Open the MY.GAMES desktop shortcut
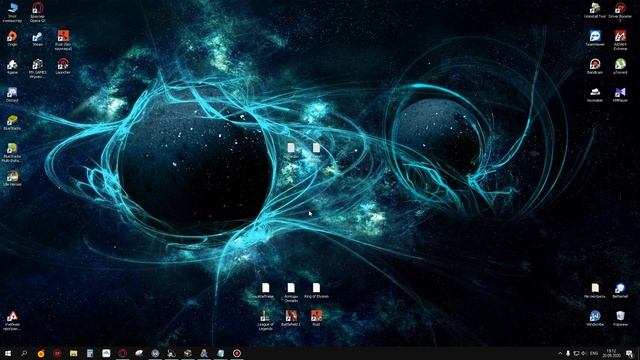Image resolution: width=640 pixels, height=360 pixels. click(x=38, y=68)
